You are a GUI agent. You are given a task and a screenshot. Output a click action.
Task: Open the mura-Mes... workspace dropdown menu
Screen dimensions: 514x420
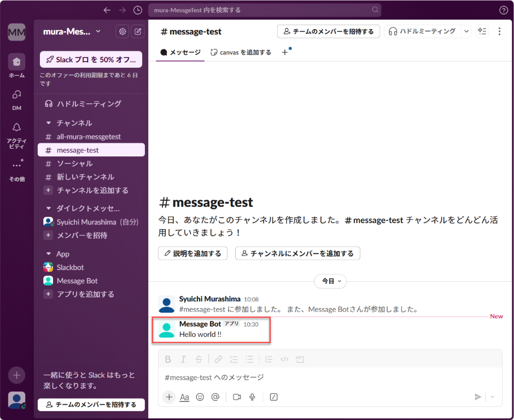click(72, 32)
